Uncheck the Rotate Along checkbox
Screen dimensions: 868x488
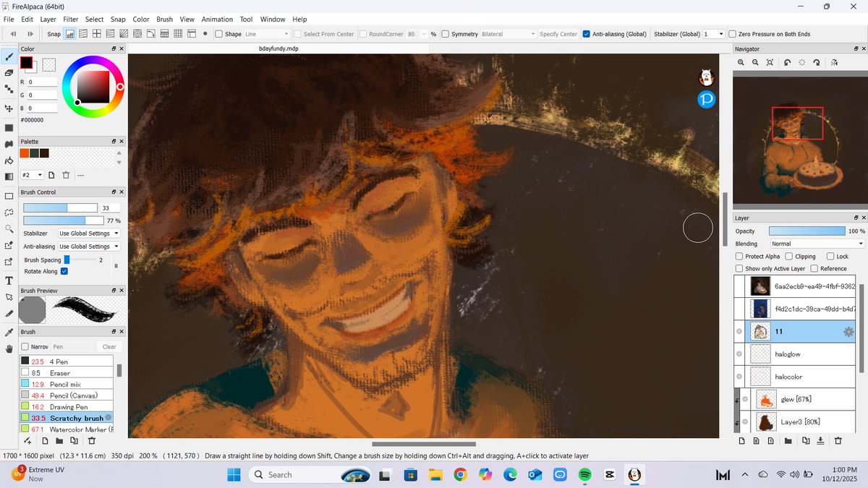coord(64,271)
